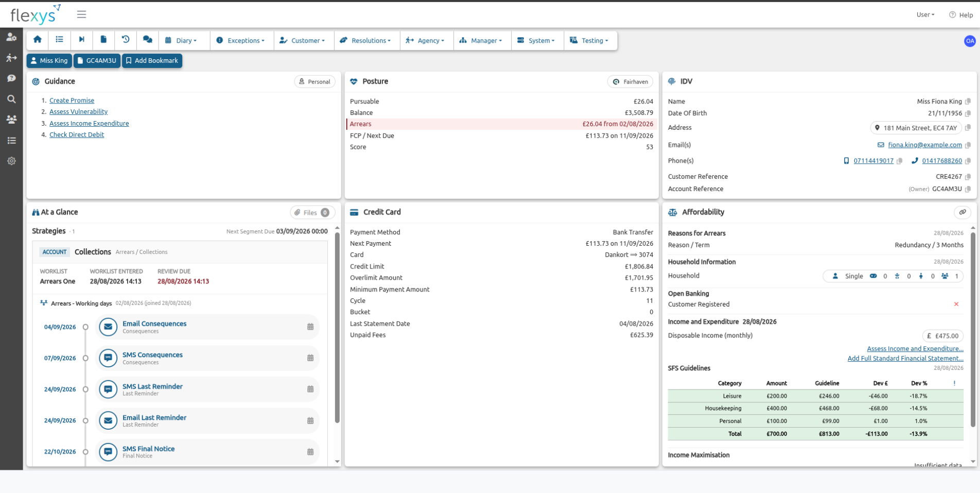Click the Fairhaven posture button
This screenshot has width=980, height=493.
pos(631,82)
